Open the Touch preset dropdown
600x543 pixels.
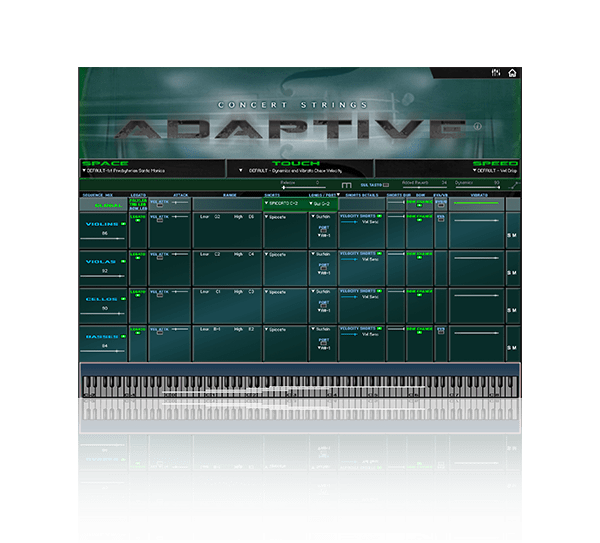(x=242, y=171)
